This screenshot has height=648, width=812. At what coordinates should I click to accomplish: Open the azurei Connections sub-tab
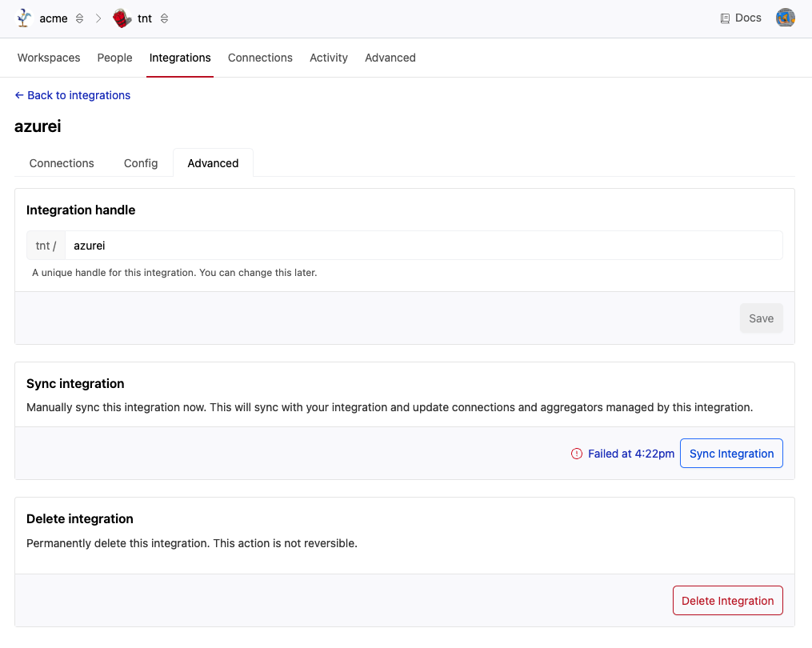click(62, 163)
